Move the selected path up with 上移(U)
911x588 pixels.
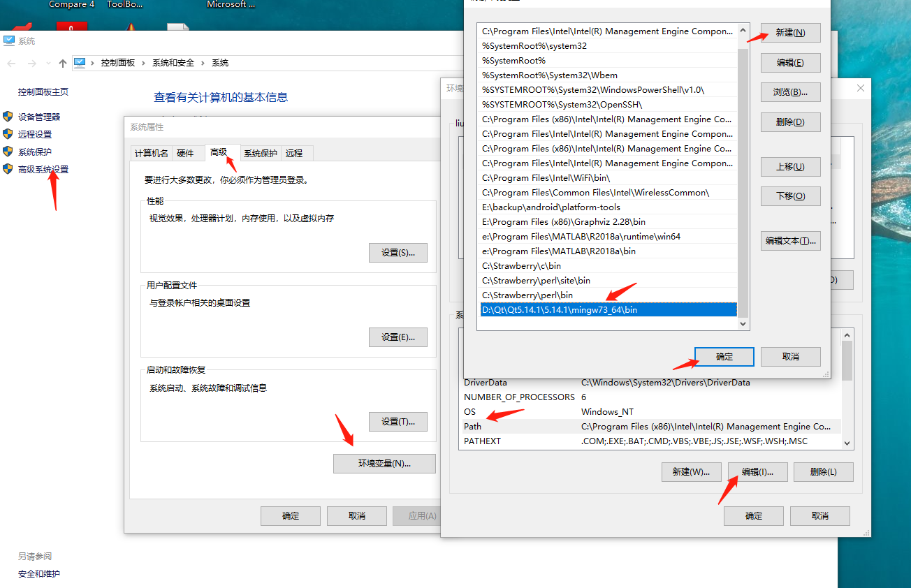pos(790,166)
